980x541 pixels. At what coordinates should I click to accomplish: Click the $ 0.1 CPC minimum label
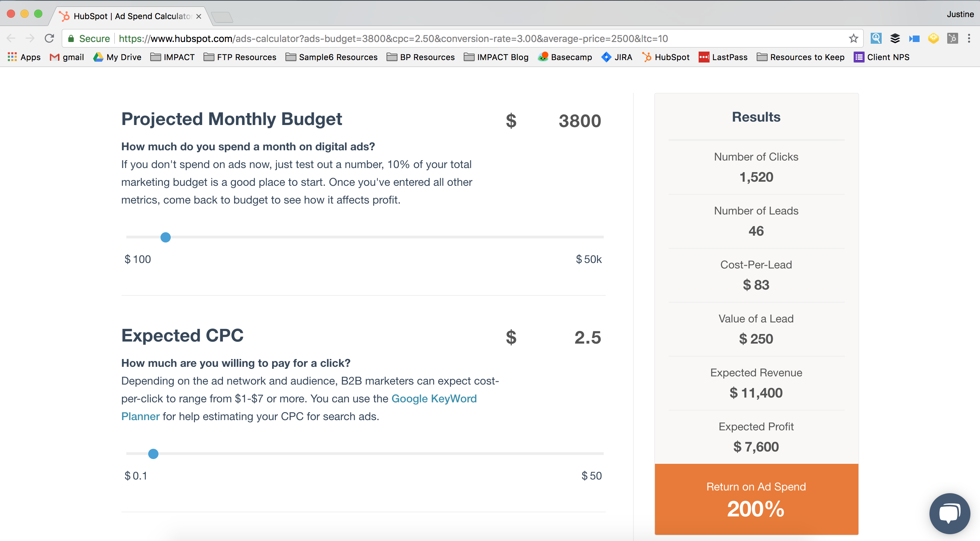pos(136,476)
